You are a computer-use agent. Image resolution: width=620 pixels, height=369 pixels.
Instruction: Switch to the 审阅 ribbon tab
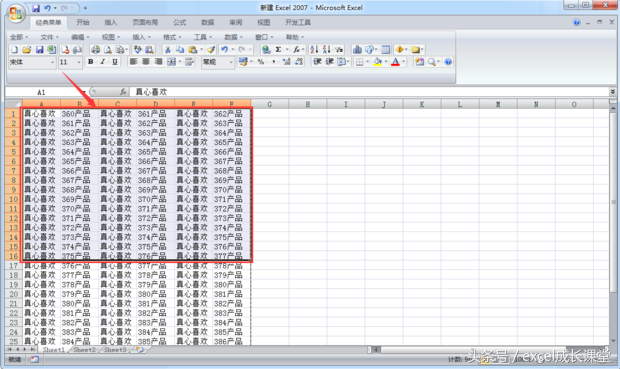point(236,23)
